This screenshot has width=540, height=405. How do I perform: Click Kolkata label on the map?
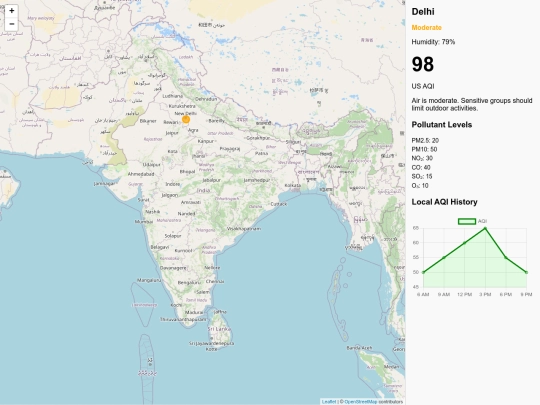point(293,186)
